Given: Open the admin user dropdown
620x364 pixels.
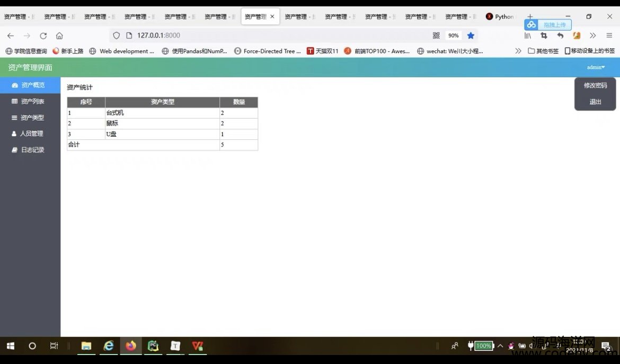Looking at the screenshot, I should [596, 67].
